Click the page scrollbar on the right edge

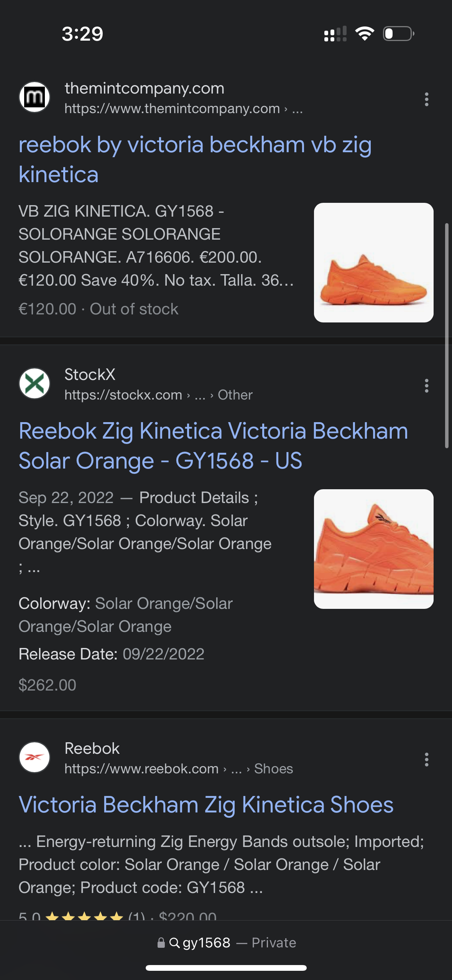tap(447, 335)
